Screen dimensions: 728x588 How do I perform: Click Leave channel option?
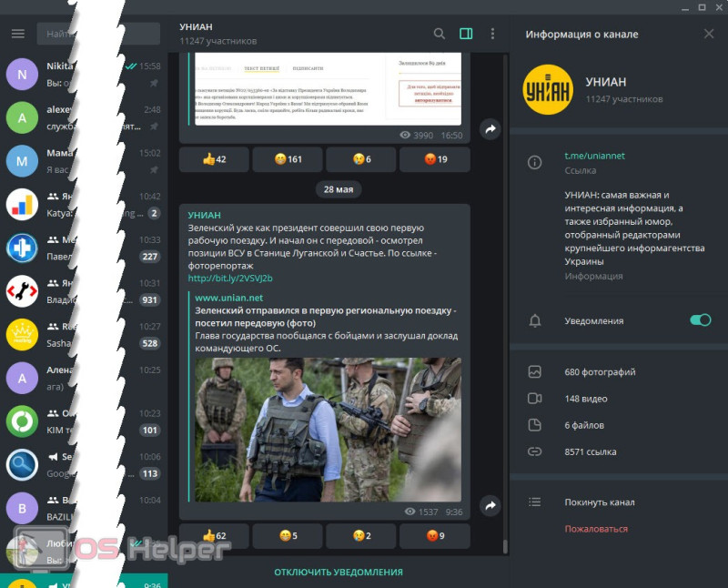point(599,502)
